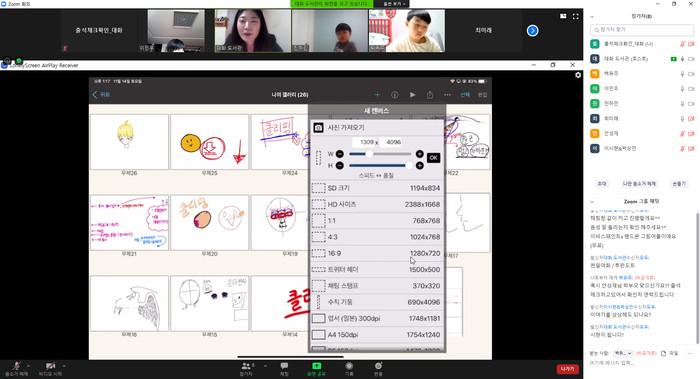Tap the share icon in gallery toolbar
Image resolution: width=700 pixels, height=379 pixels.
pyautogui.click(x=430, y=95)
